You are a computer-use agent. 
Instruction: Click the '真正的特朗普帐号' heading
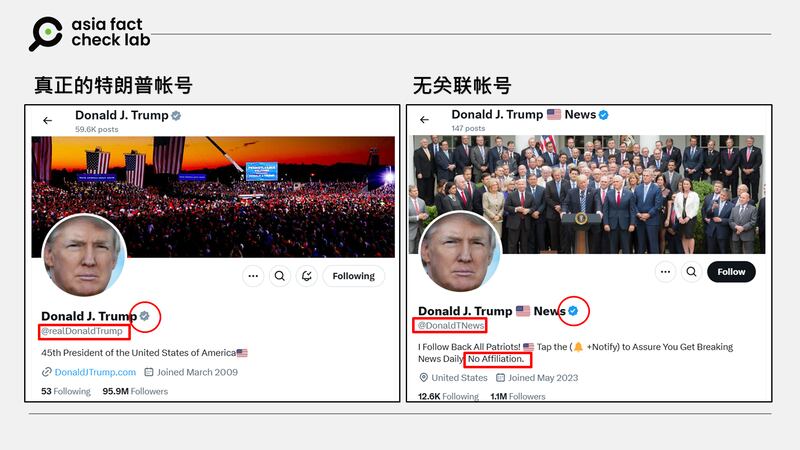click(113, 85)
